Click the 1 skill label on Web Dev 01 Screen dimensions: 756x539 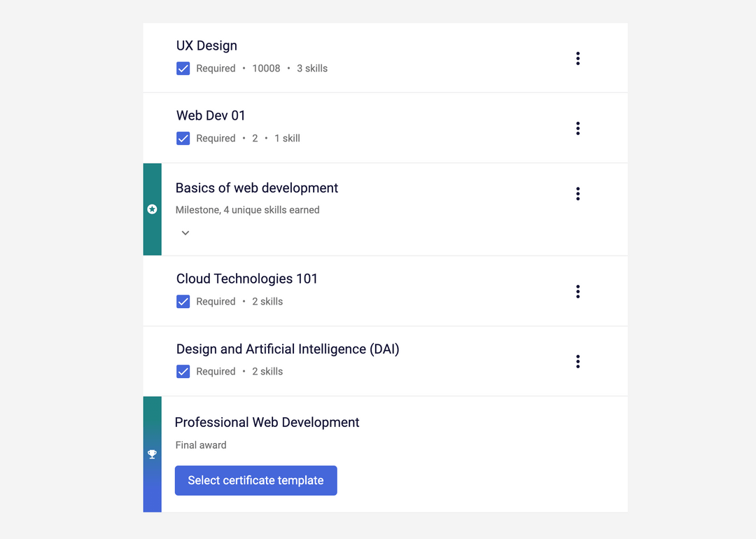(288, 139)
